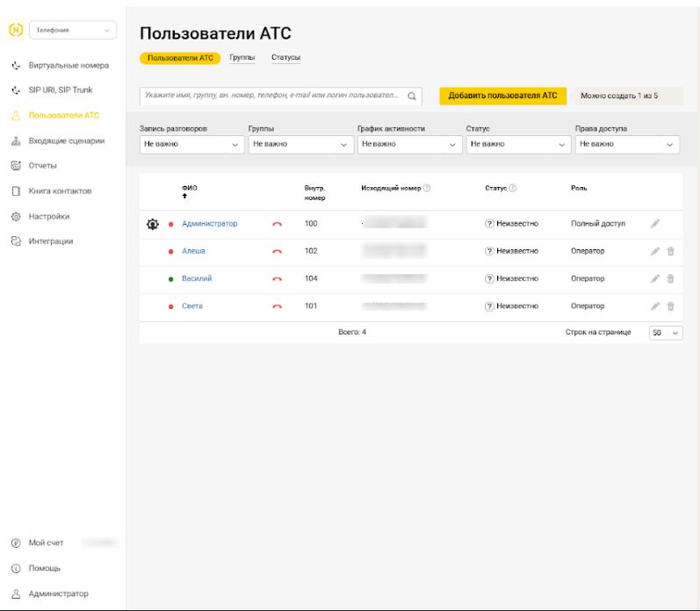Click Добавить пользователя АТС button
Image resolution: width=700 pixels, height=611 pixels.
pos(502,96)
